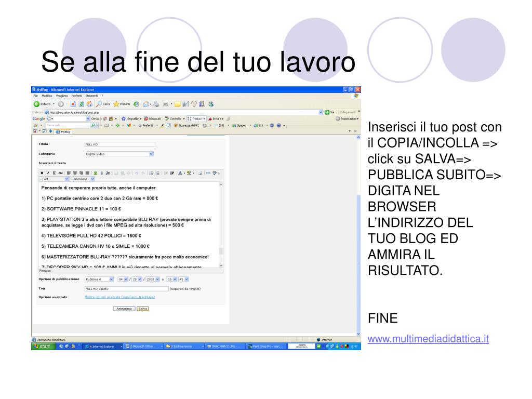Click the Titolo field containing FULL HD
Image resolution: width=532 pixels, height=399 pixels.
pos(120,144)
